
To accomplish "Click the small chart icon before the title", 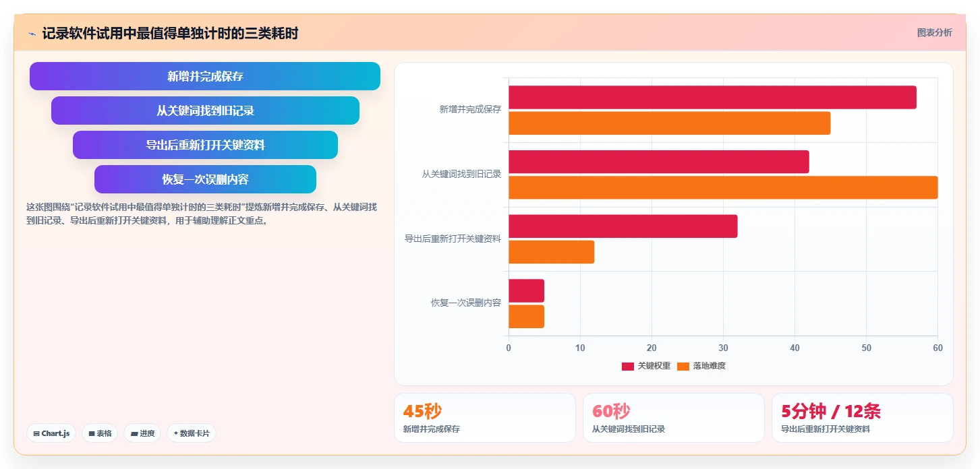I will coord(32,34).
